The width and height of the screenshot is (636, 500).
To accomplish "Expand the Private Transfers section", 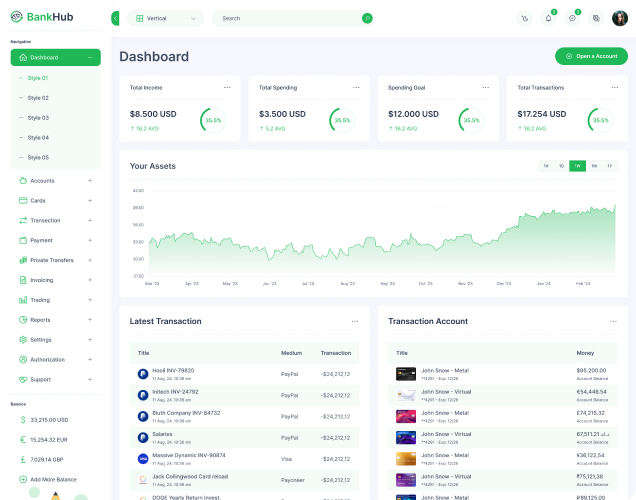I will [x=90, y=260].
